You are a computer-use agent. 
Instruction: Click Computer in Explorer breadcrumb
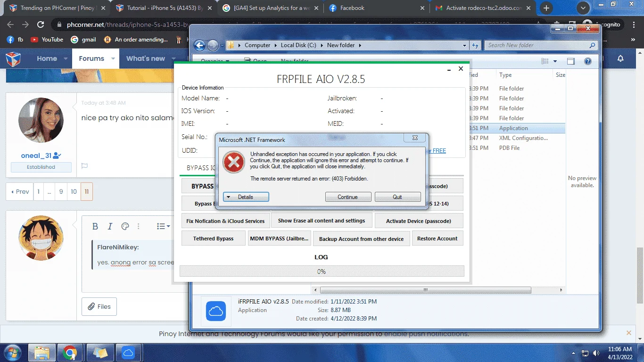pos(257,45)
